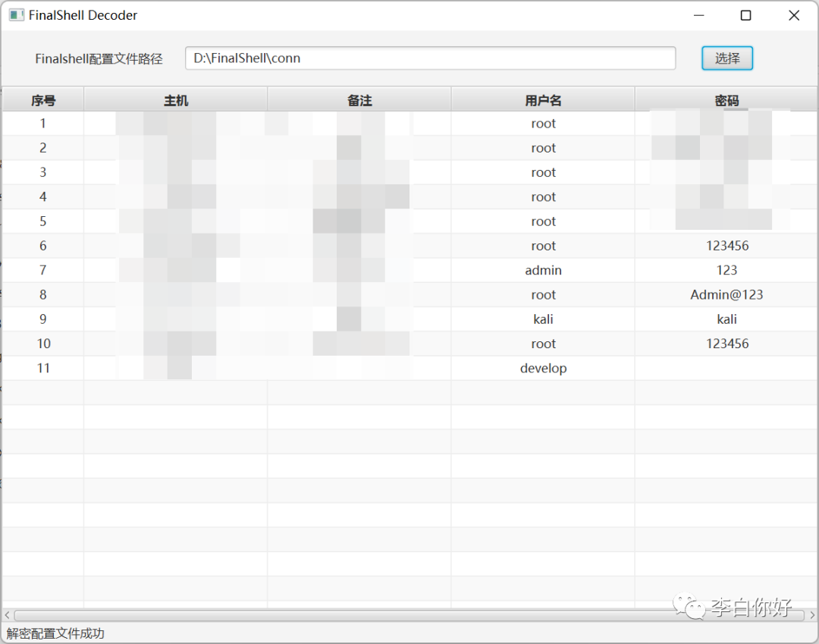The height and width of the screenshot is (644, 819).
Task: Click the root username in row 8
Action: [543, 295]
